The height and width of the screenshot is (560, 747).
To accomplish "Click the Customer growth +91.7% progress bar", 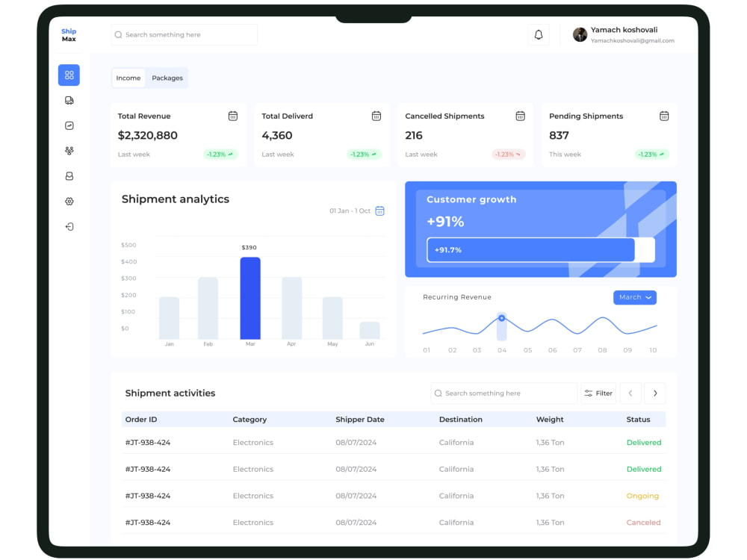I will (541, 250).
